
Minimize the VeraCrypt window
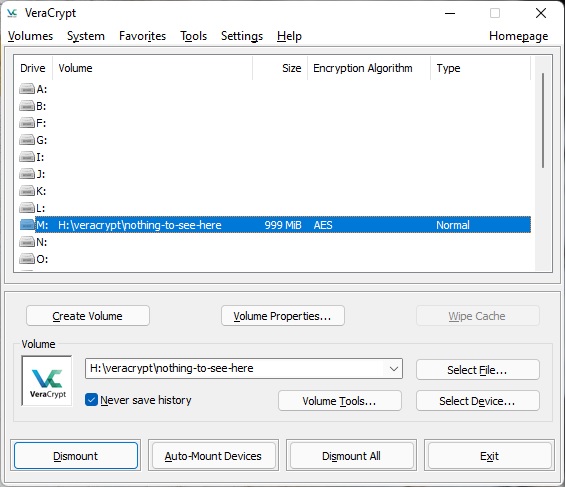[450, 14]
